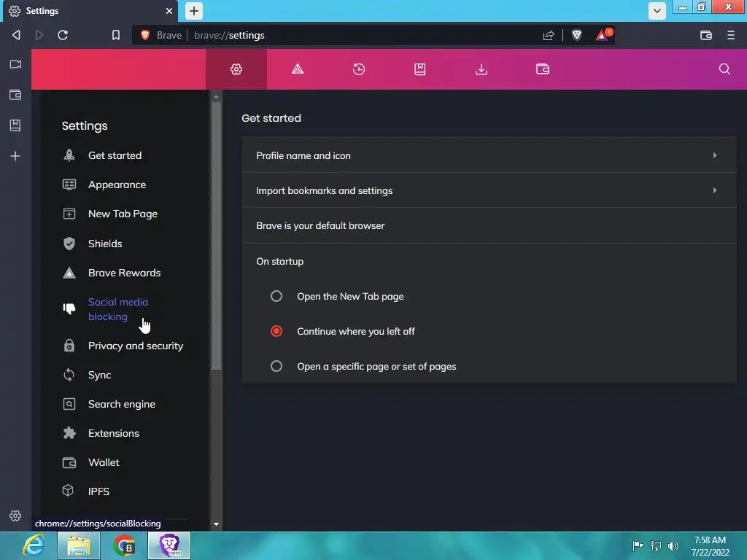Screen dimensions: 747x560
Task: Close the Settings tab
Action: coord(169,11)
